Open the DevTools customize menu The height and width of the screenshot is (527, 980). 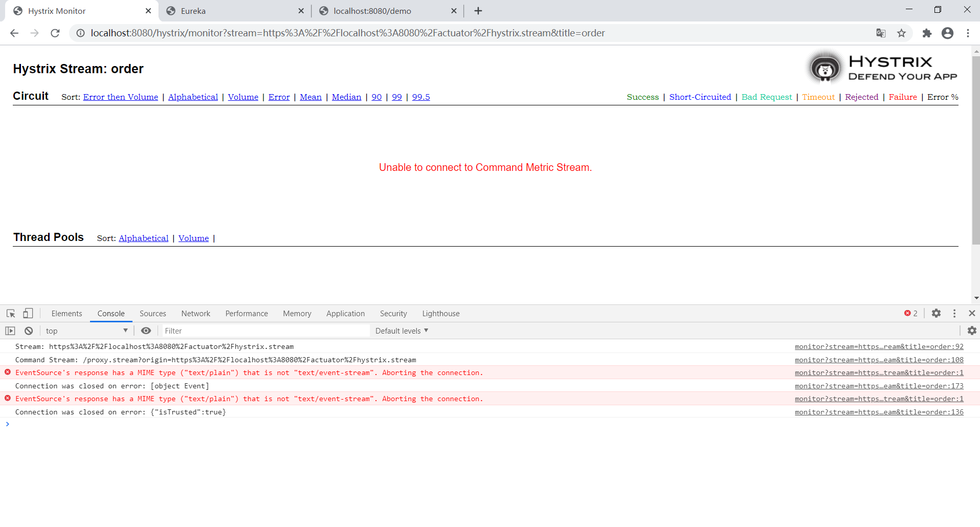pyautogui.click(x=954, y=313)
